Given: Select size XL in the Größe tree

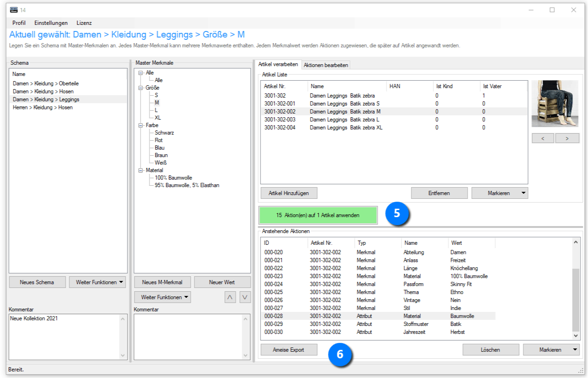Looking at the screenshot, I should (158, 118).
